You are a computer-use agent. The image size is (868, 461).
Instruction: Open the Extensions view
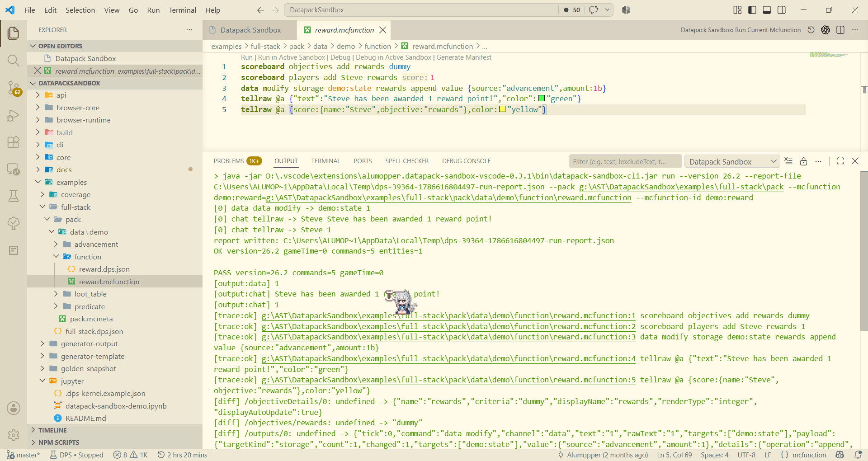click(x=14, y=142)
